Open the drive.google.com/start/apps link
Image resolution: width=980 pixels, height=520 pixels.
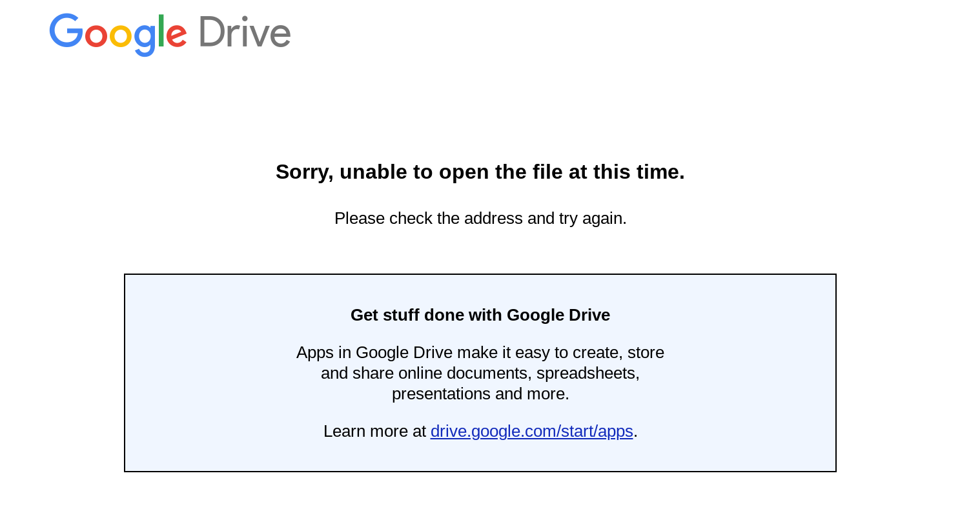(x=531, y=431)
